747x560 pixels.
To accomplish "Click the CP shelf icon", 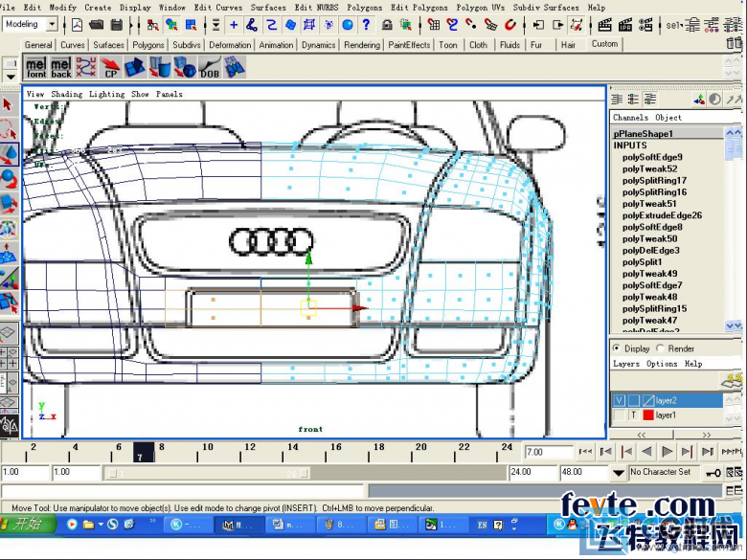I will click(x=110, y=67).
